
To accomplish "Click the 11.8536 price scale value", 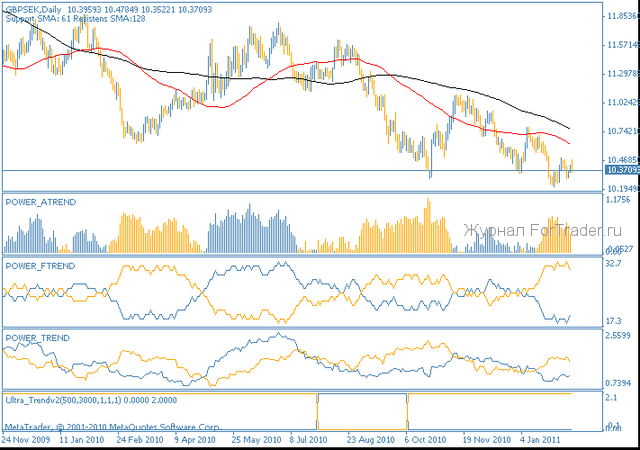I will (x=623, y=16).
